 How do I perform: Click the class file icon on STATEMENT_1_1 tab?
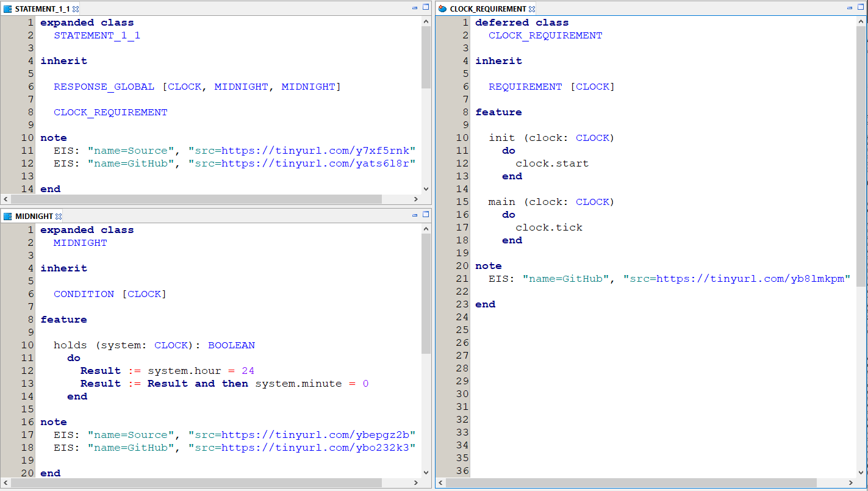coord(8,9)
